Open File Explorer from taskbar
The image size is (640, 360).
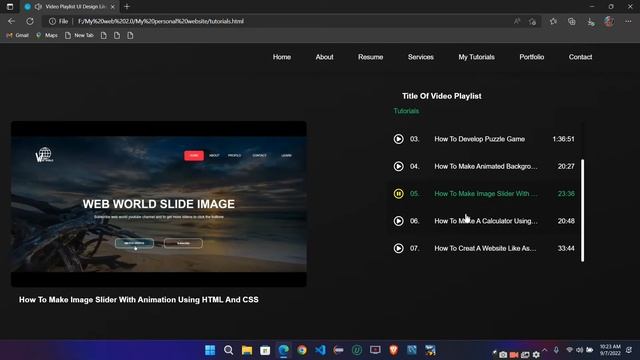tap(247, 350)
